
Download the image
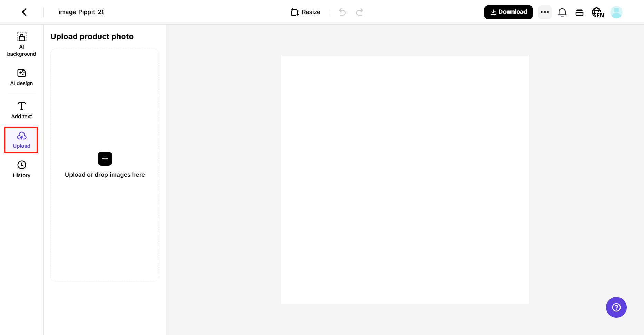509,12
